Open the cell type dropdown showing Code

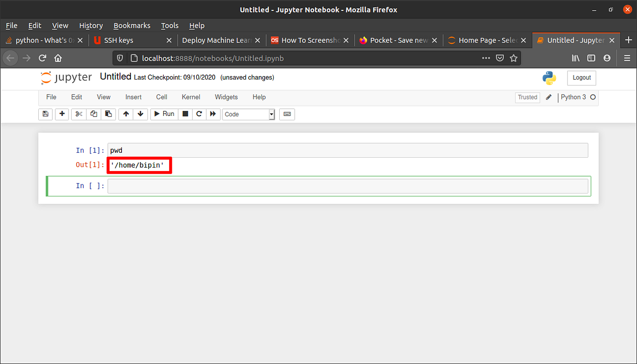point(247,114)
